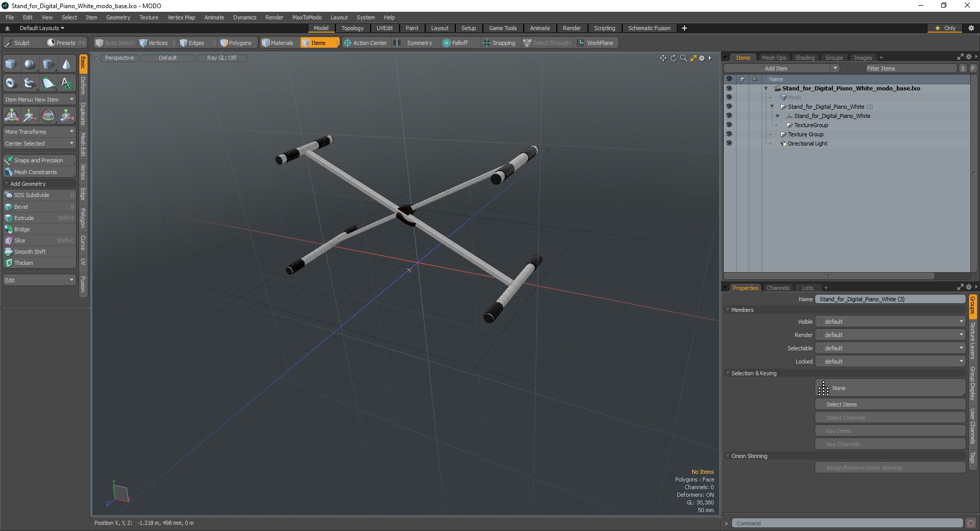The height and width of the screenshot is (531, 980).
Task: Open viewport settings gear icon
Action: 702,58
